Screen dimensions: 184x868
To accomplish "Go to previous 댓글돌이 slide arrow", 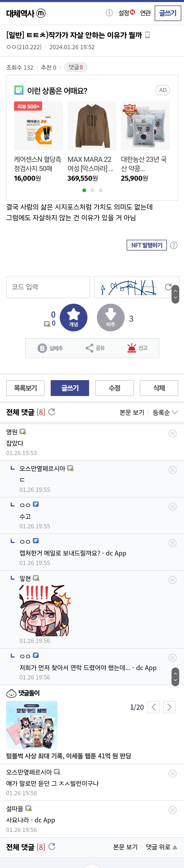I will point(154,707).
